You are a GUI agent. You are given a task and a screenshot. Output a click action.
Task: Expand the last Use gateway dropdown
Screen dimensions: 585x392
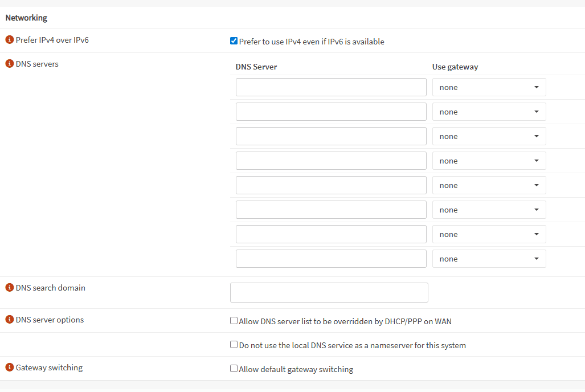[489, 259]
